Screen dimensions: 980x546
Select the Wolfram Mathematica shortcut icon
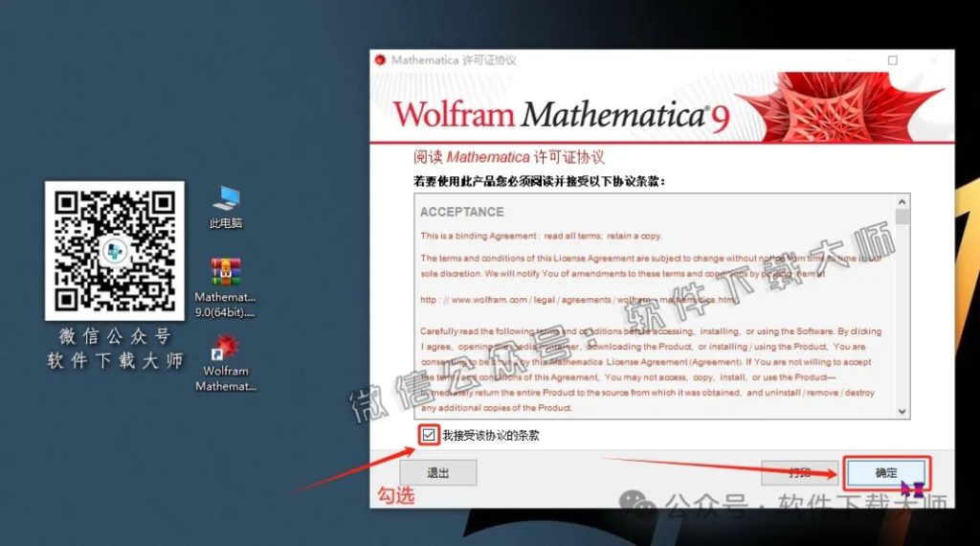(x=226, y=363)
